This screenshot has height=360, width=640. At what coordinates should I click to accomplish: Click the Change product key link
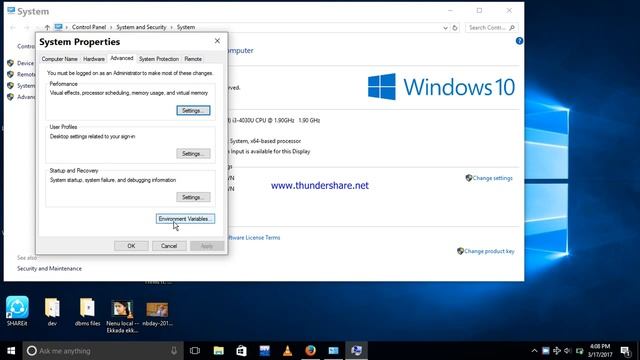(489, 251)
